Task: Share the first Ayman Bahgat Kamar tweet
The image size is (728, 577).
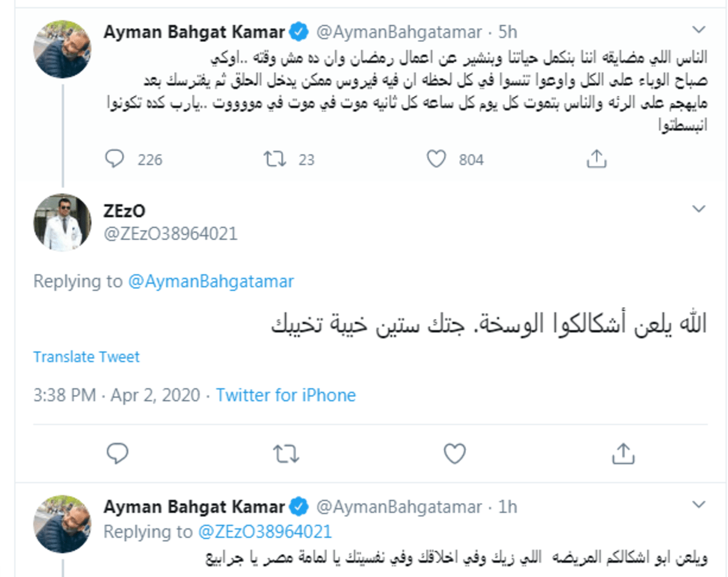Action: point(597,158)
